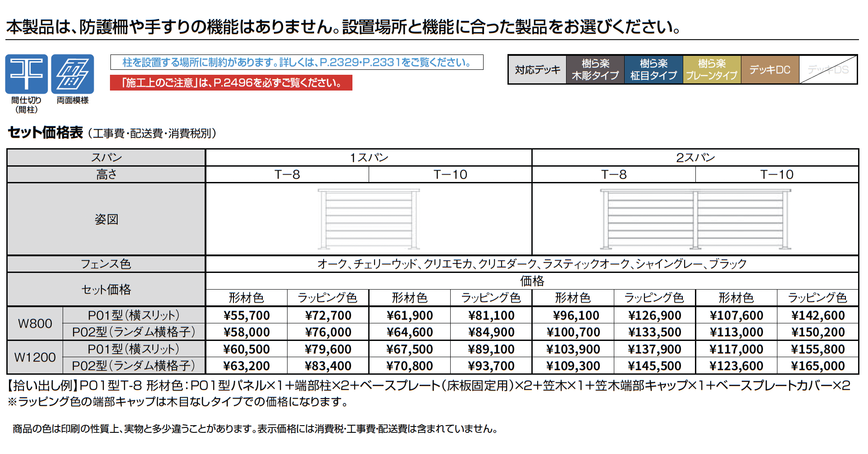Screen dimensions: 868x454
Task: Click the 1スパン column header
Action: (368, 158)
